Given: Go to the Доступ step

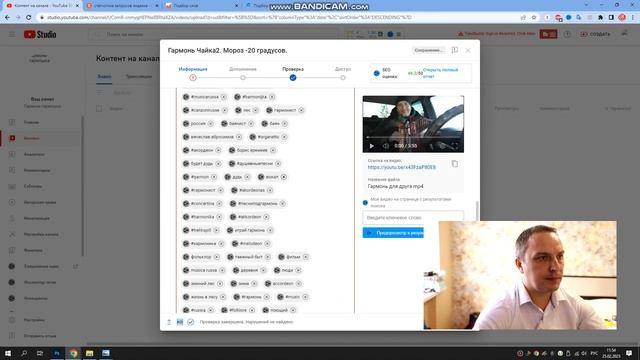Looking at the screenshot, I should click(x=343, y=73).
